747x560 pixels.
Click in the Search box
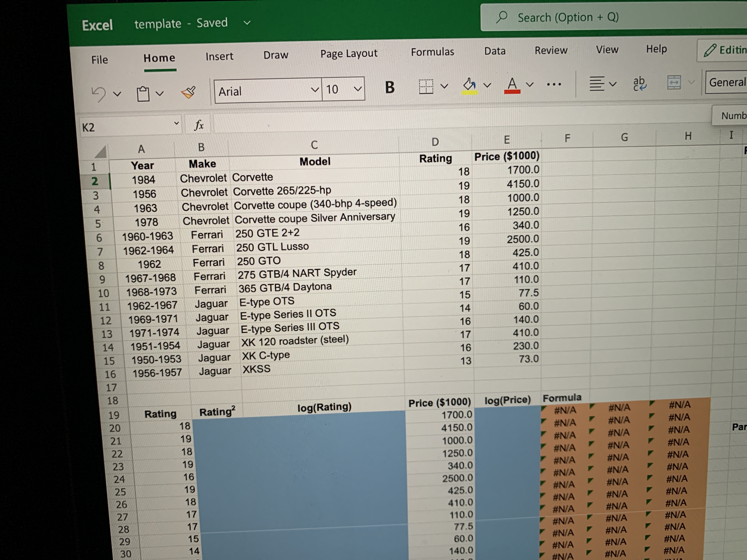[614, 17]
